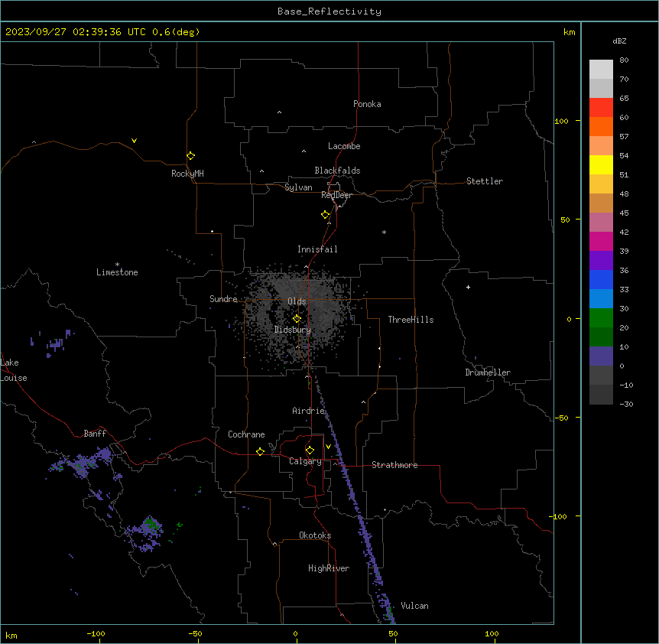The height and width of the screenshot is (644, 659).
Task: Select the yellow diamond between Olds and Didsbury
Action: pos(297,318)
